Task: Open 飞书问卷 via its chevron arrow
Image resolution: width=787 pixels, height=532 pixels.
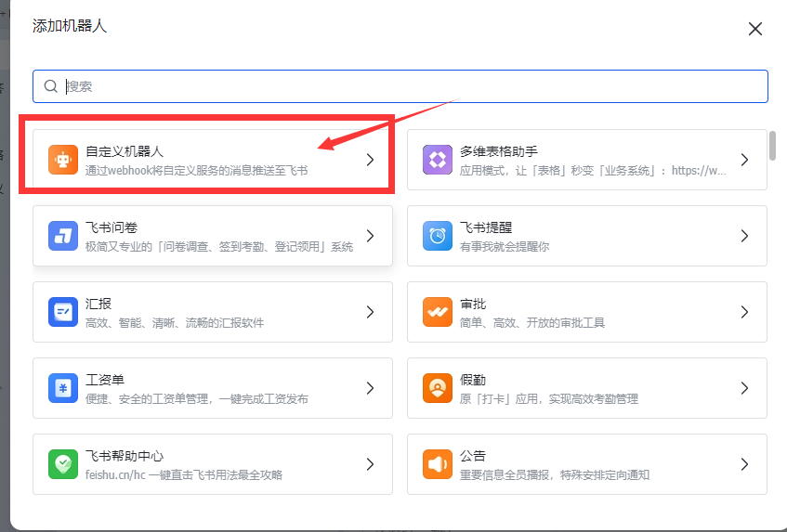Action: tap(371, 236)
